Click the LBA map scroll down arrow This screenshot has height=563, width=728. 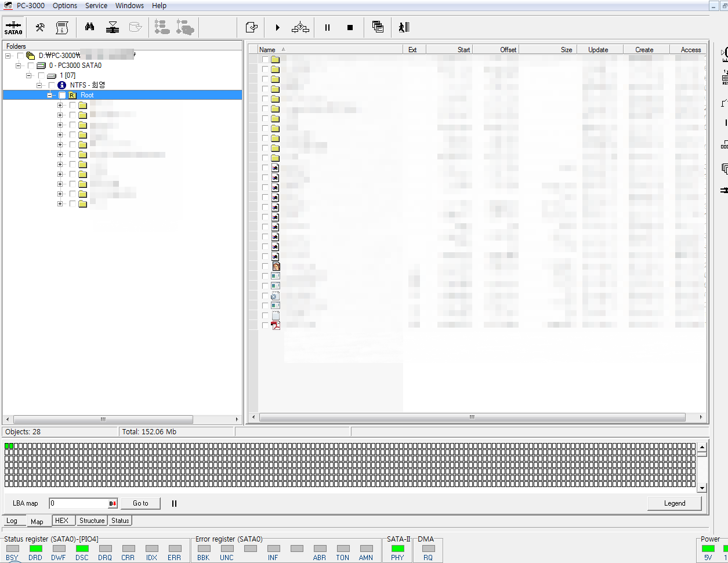point(702,488)
